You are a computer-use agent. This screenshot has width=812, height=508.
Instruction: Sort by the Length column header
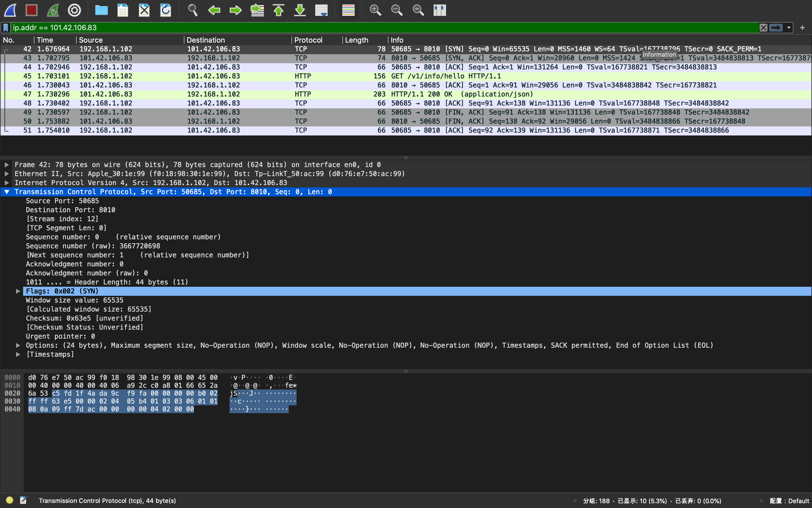[365, 40]
